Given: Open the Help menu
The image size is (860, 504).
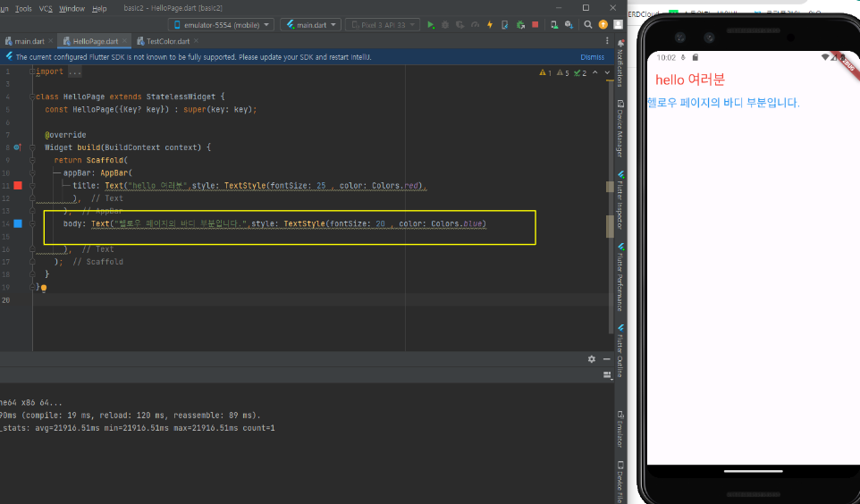Looking at the screenshot, I should [99, 8].
